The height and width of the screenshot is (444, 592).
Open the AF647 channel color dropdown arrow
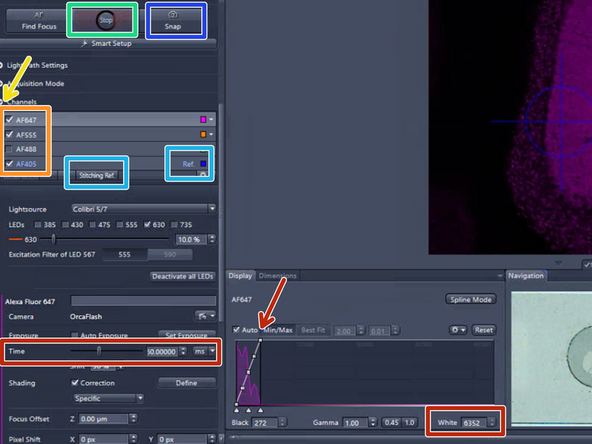pos(211,120)
